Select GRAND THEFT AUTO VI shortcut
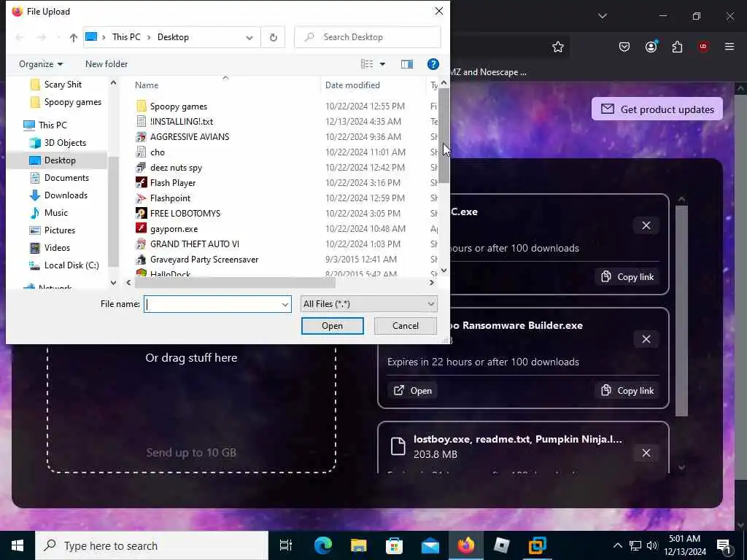747x560 pixels. [194, 244]
